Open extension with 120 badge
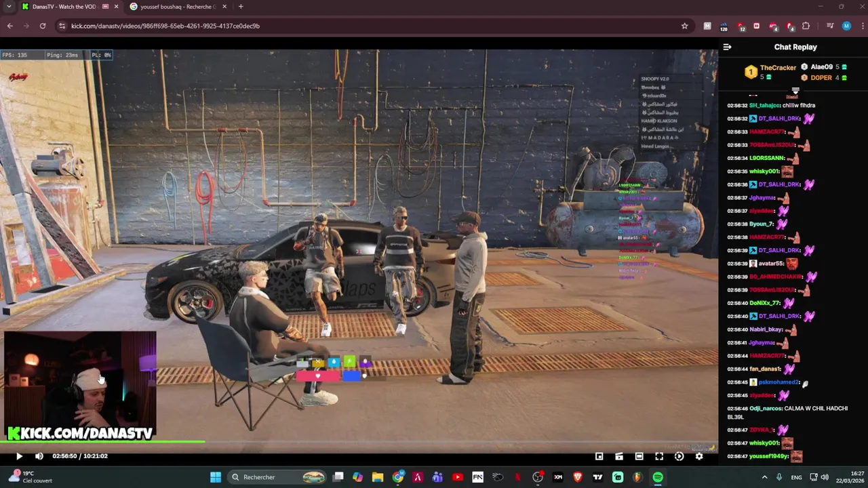The height and width of the screenshot is (488, 868). (x=724, y=26)
